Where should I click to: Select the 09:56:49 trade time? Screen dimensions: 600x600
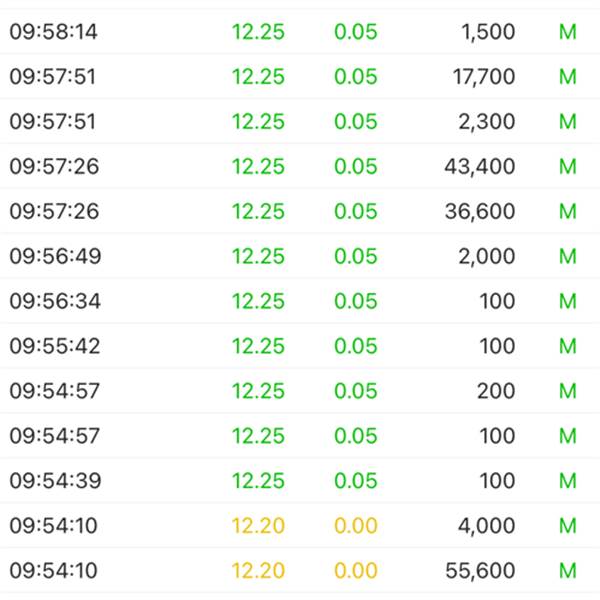pyautogui.click(x=54, y=257)
